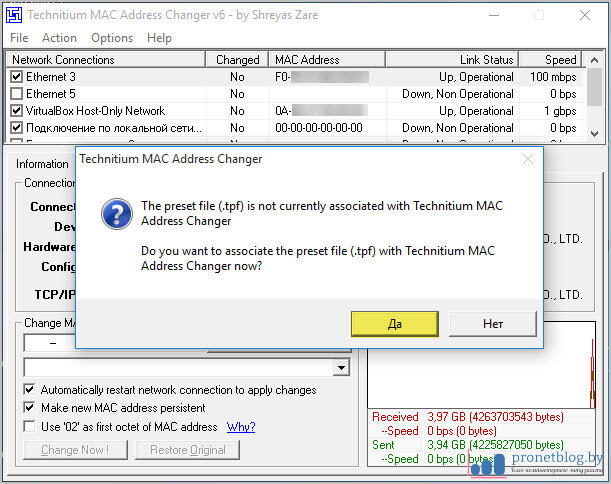Click the connections list scrollbar thumb
611x484 pixels.
(594, 87)
